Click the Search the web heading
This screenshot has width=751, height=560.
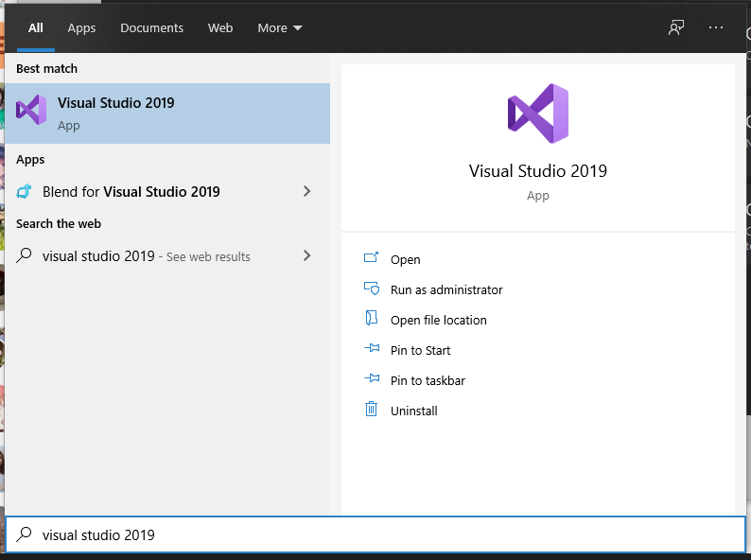[x=59, y=223]
